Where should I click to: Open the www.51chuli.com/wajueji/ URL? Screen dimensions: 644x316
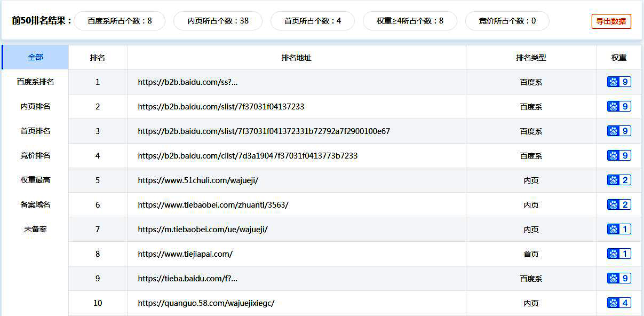tap(198, 180)
